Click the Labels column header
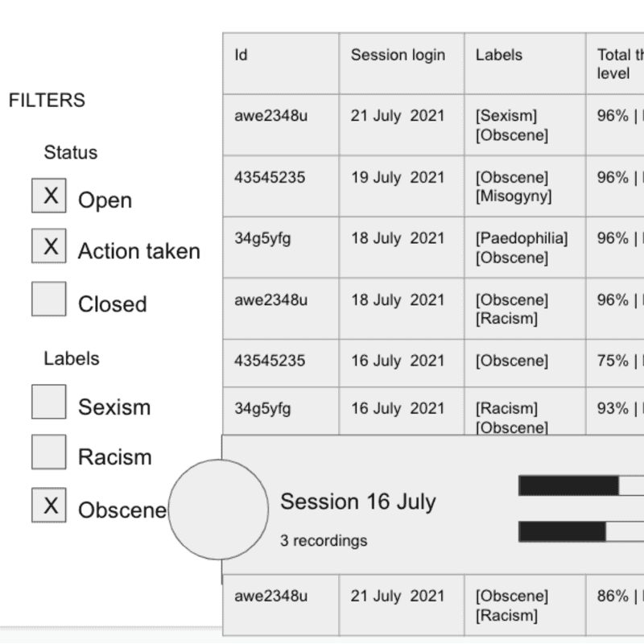 click(x=525, y=64)
